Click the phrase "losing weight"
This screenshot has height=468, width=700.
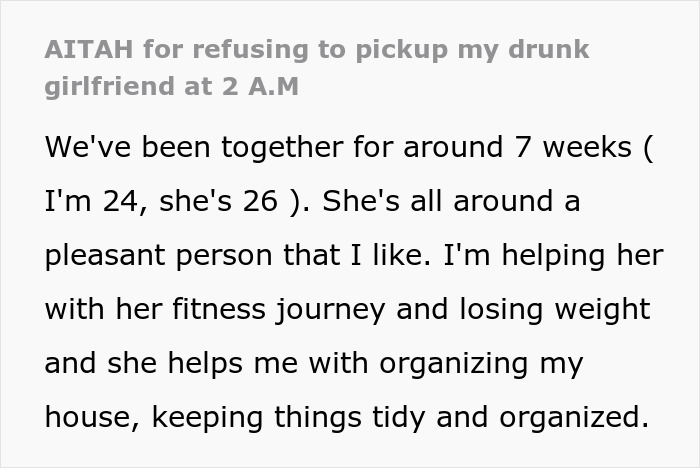[550, 309]
